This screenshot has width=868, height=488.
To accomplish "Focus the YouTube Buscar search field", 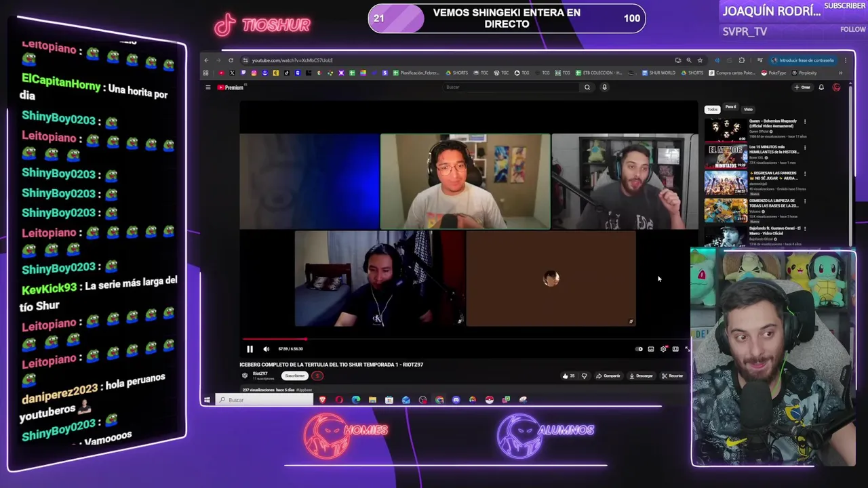I will [512, 87].
